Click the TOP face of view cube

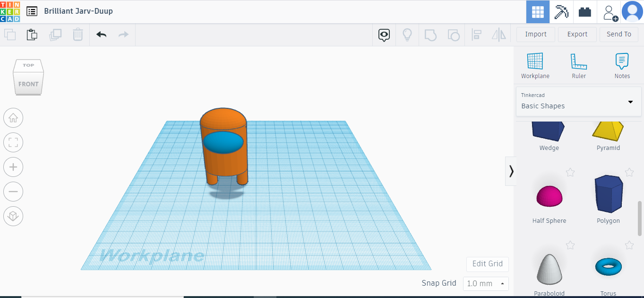click(28, 65)
